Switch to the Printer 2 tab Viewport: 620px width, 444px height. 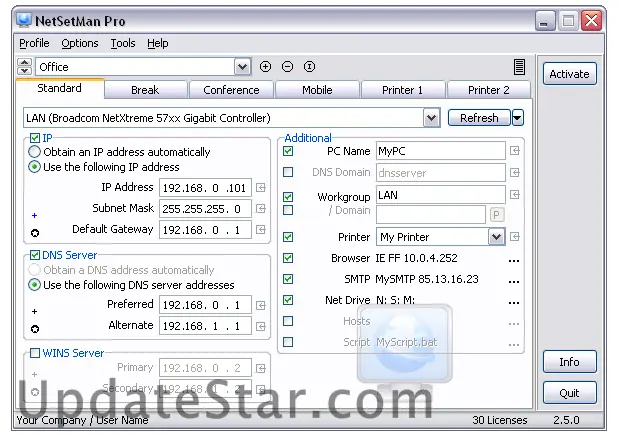coord(489,90)
